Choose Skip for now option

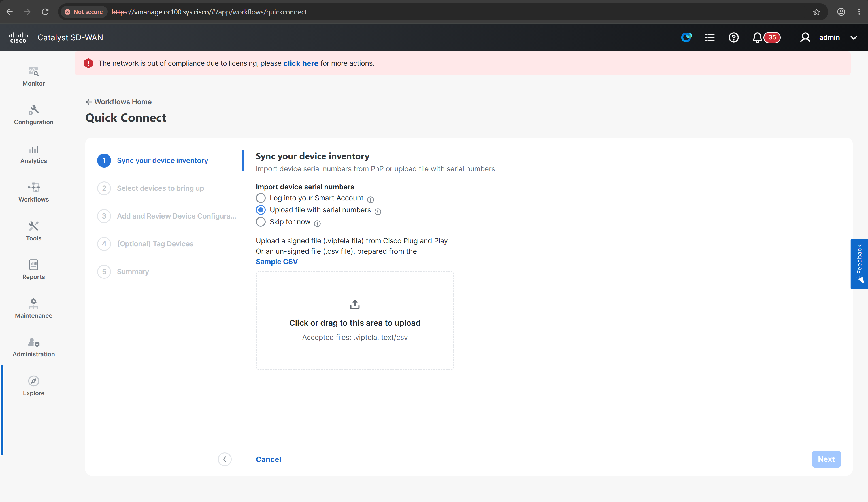tap(261, 222)
